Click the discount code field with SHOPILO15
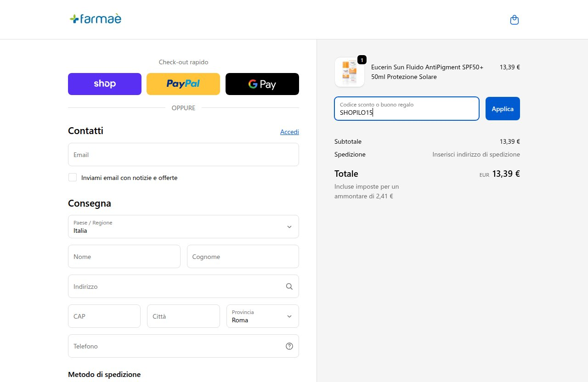 (407, 109)
